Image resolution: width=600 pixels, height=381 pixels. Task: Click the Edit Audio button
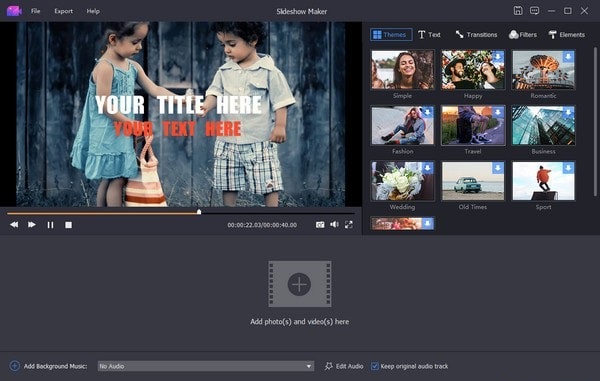tap(344, 366)
